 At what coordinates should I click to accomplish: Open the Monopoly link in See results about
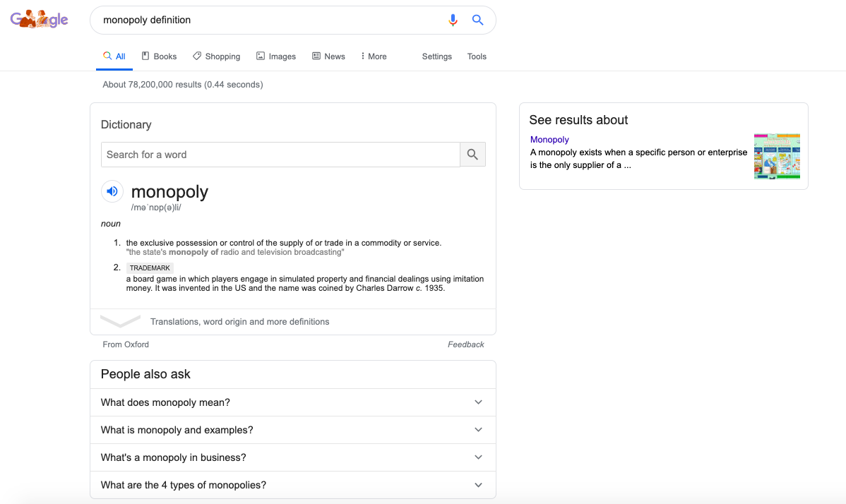click(549, 140)
